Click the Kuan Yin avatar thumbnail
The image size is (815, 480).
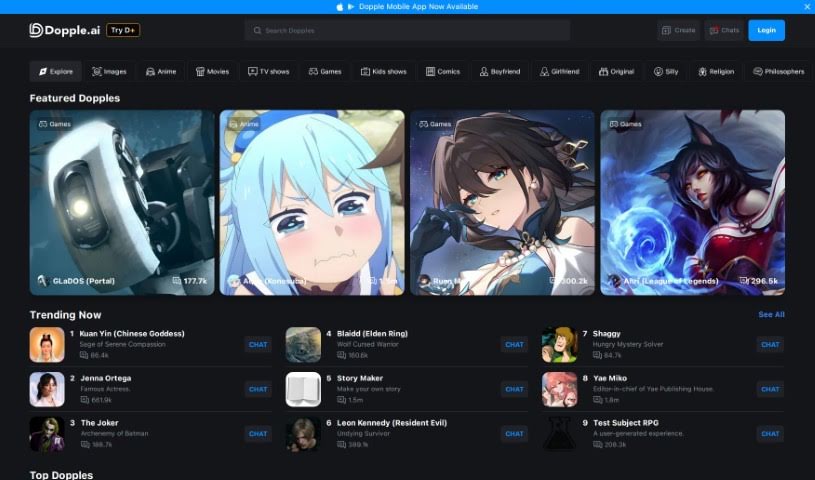pos(47,345)
